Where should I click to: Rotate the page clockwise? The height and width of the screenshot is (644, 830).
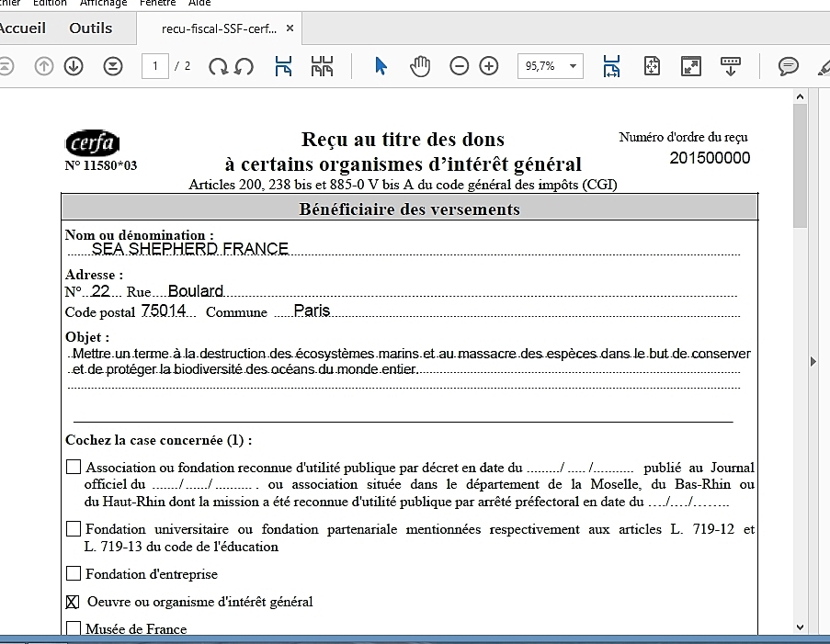(218, 66)
